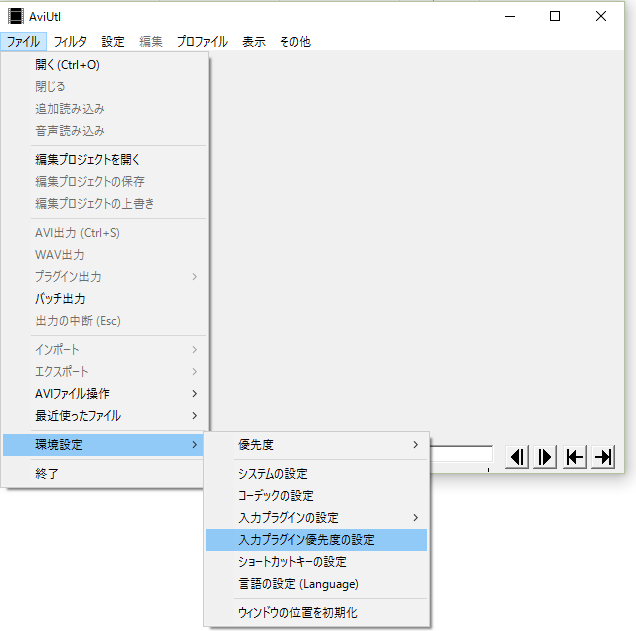636x631 pixels.
Task: Select 入力プラグイン優先度の設定
Action: (x=316, y=540)
